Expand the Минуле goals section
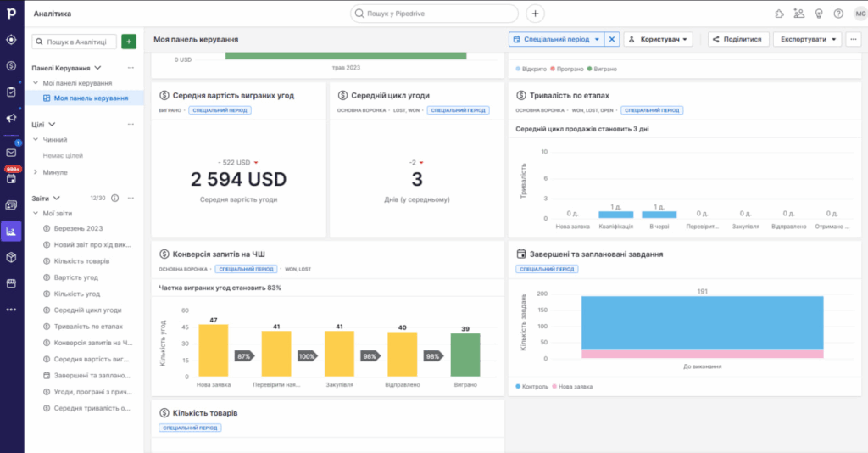This screenshot has width=868, height=453. click(36, 171)
